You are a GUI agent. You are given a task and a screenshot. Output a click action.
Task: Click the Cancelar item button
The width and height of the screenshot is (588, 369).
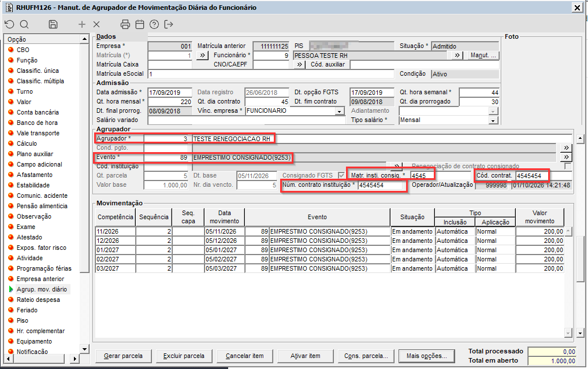point(244,356)
